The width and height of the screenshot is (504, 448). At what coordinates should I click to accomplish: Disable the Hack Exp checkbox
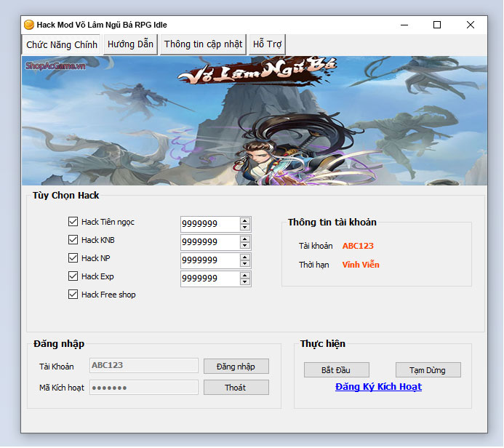pos(73,276)
